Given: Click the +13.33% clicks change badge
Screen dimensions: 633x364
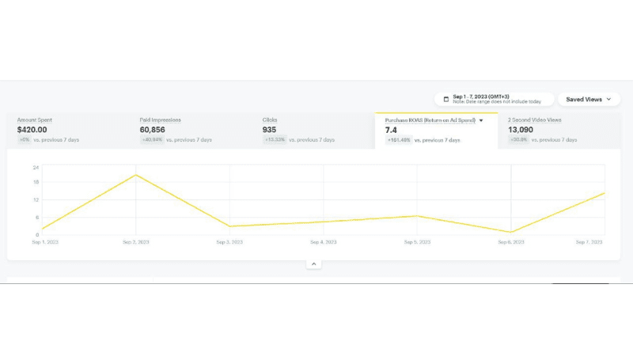Looking at the screenshot, I should click(275, 140).
